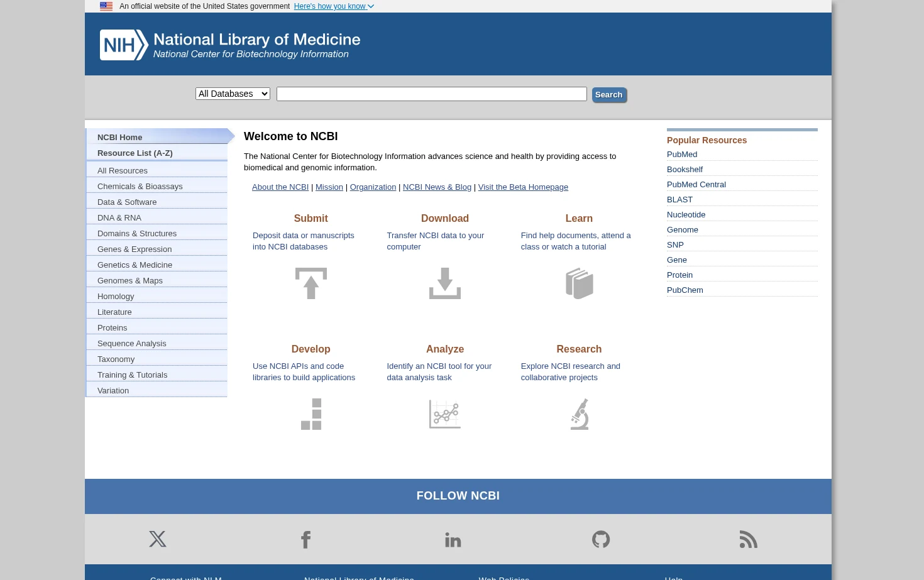Open All Resources in the sidebar

point(157,170)
